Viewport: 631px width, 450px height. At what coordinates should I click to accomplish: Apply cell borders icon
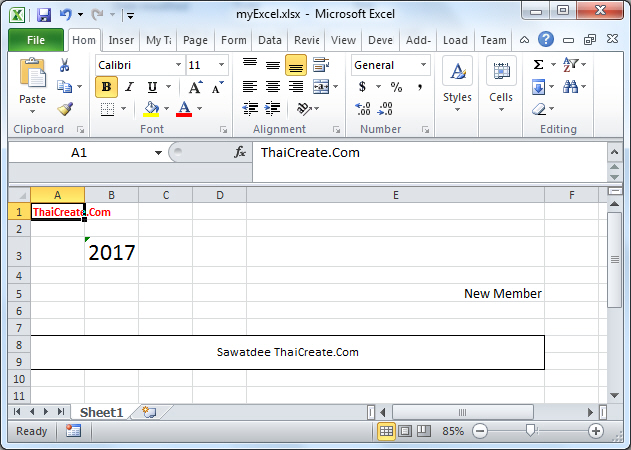[x=107, y=109]
